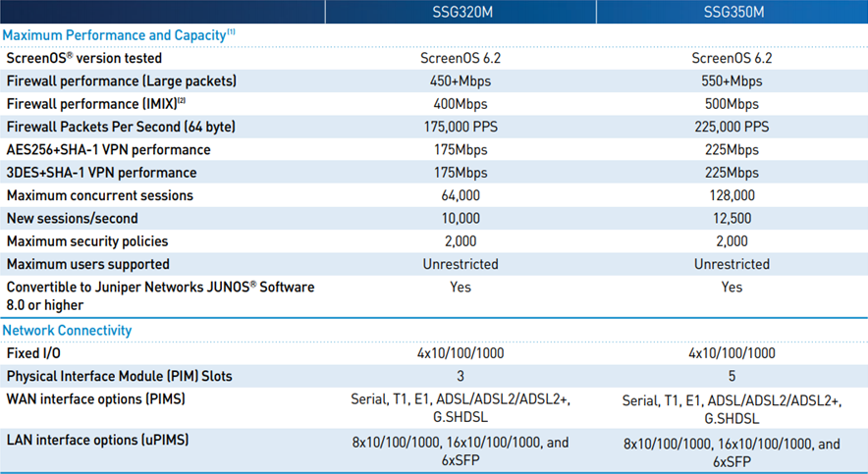Screen dimensions: 868x474
Task: Select the 450+Mbps value for SSG320M
Action: pyautogui.click(x=461, y=81)
